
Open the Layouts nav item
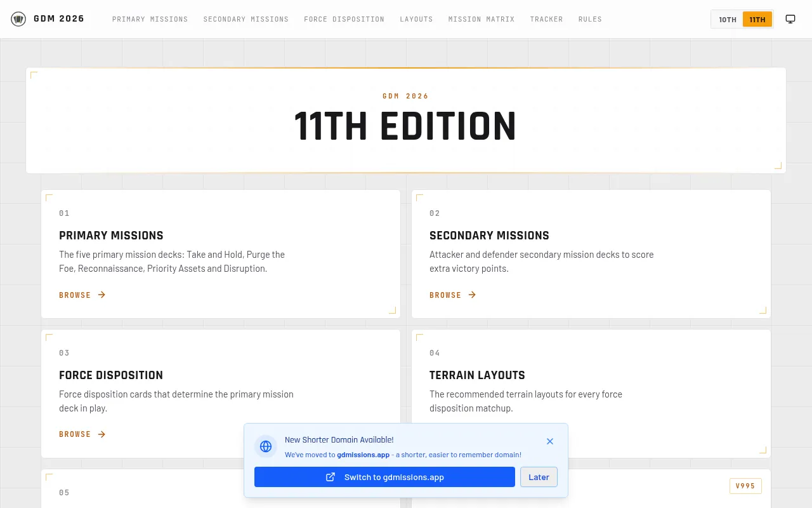pos(417,19)
